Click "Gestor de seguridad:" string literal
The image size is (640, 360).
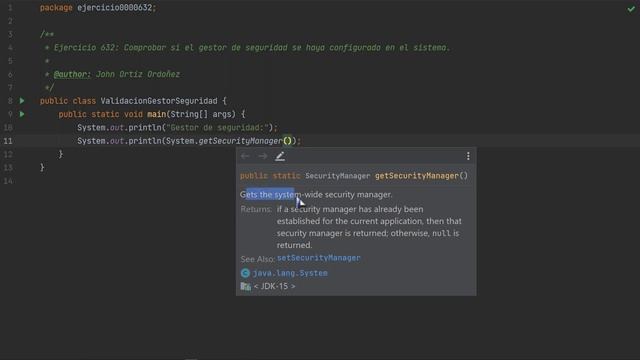click(x=217, y=128)
